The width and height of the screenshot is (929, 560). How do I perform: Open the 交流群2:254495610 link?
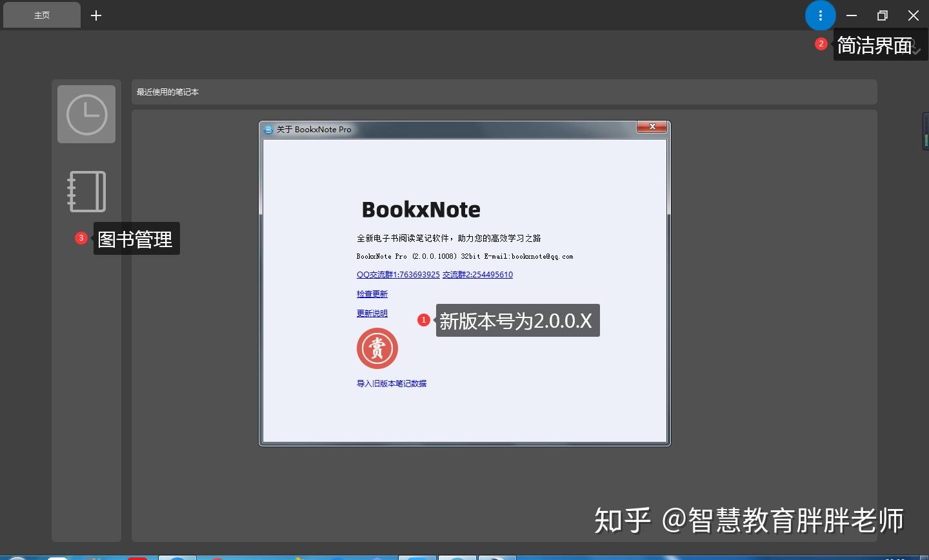(477, 274)
